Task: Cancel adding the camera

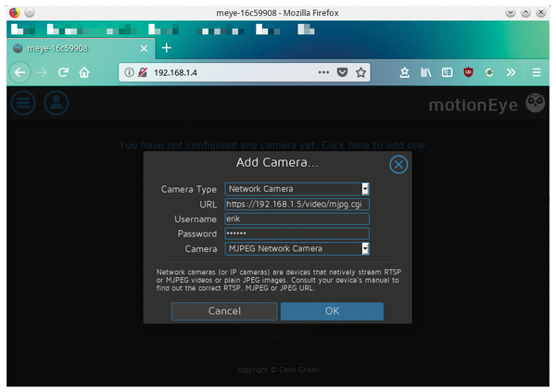Action: tap(224, 311)
